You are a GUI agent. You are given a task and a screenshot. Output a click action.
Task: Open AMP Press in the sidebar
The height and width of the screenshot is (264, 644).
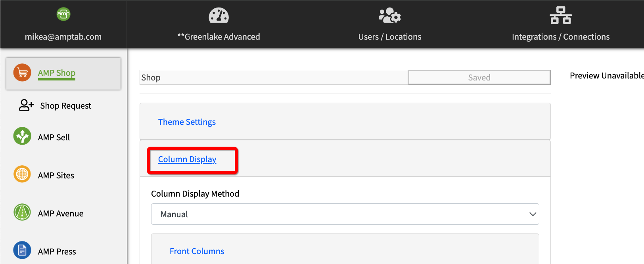(57, 252)
